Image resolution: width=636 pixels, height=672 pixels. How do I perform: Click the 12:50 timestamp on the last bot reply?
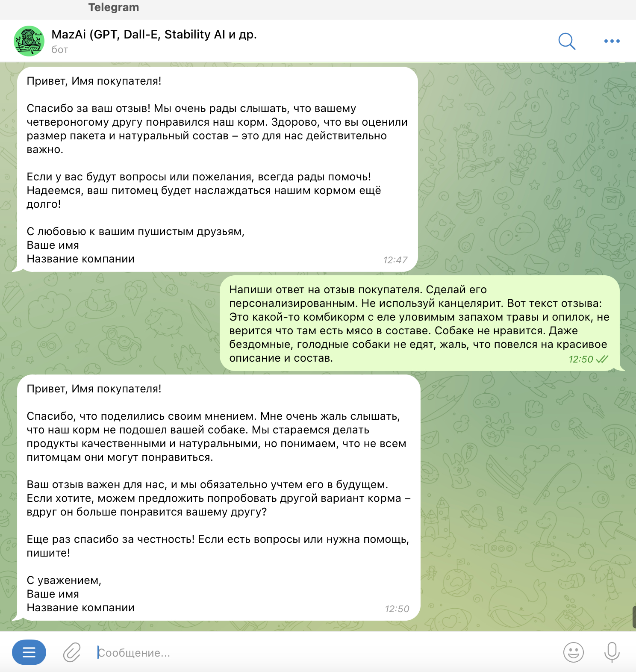[x=397, y=609]
